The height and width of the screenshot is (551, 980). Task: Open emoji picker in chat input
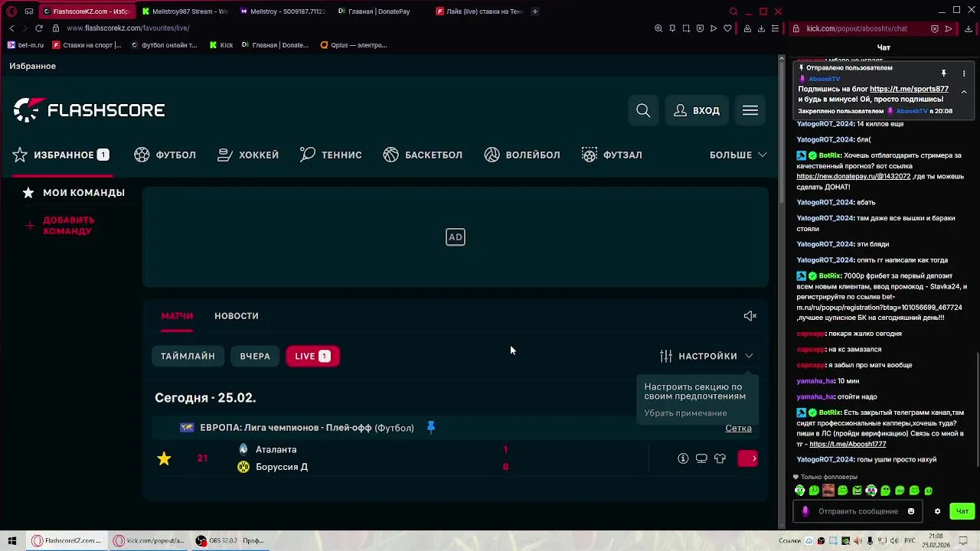[911, 511]
